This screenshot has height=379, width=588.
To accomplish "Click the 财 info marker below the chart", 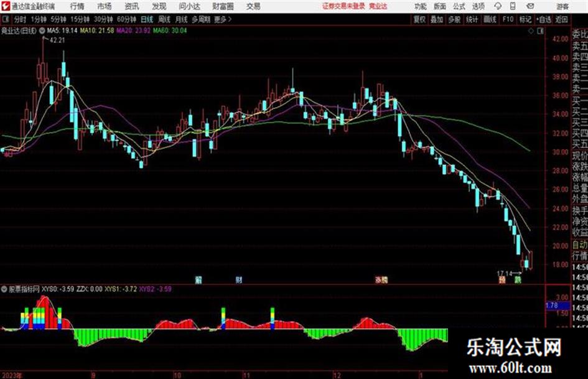I will (239, 279).
